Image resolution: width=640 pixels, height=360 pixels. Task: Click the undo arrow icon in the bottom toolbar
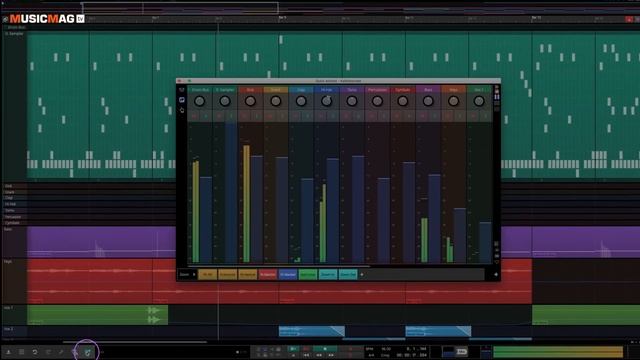(x=35, y=352)
